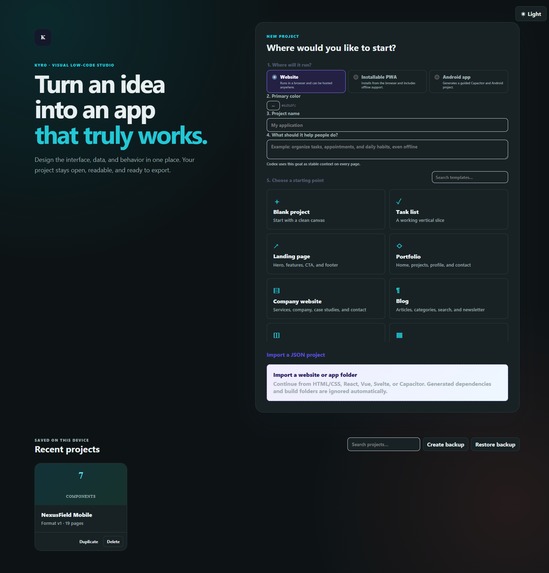Select the Landing page template title

pyautogui.click(x=291, y=257)
